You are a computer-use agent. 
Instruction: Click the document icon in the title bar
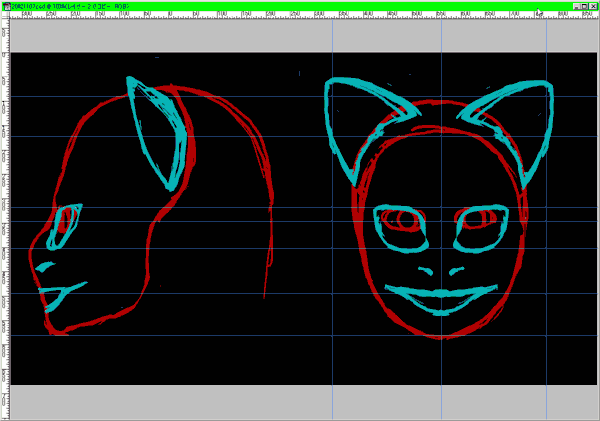(x=6, y=5)
